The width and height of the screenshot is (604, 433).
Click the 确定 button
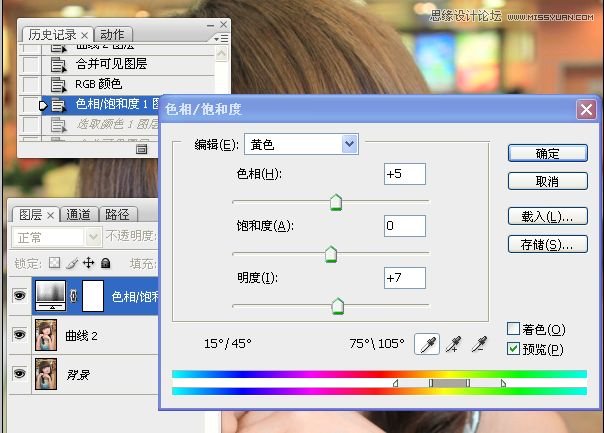tap(547, 153)
